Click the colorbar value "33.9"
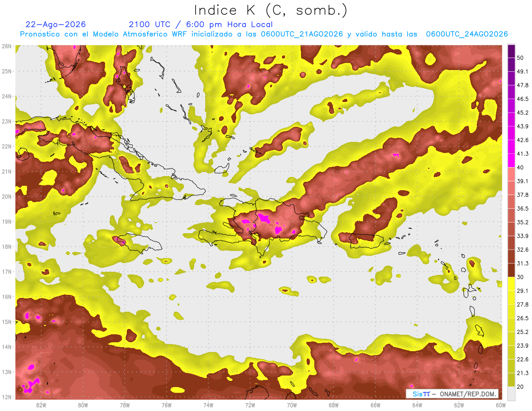 click(522, 236)
